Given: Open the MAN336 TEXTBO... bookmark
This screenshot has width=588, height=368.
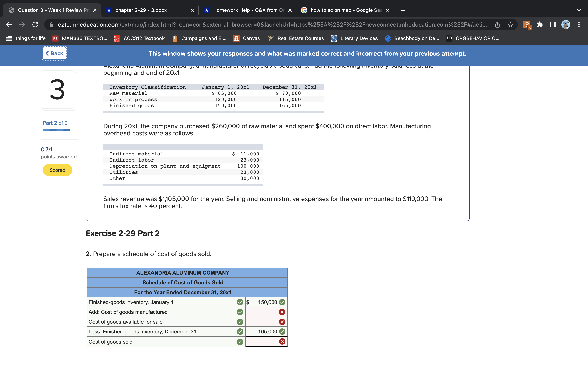Looking at the screenshot, I should tap(80, 38).
